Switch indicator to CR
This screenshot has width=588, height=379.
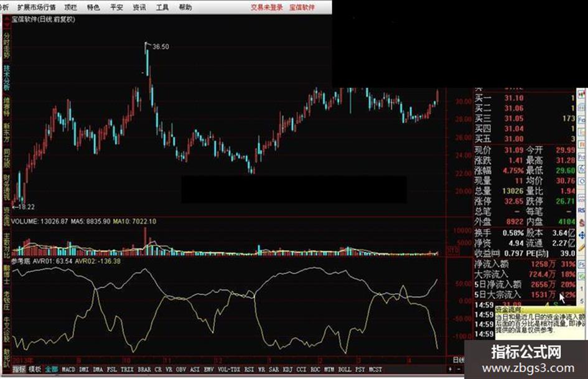158,369
